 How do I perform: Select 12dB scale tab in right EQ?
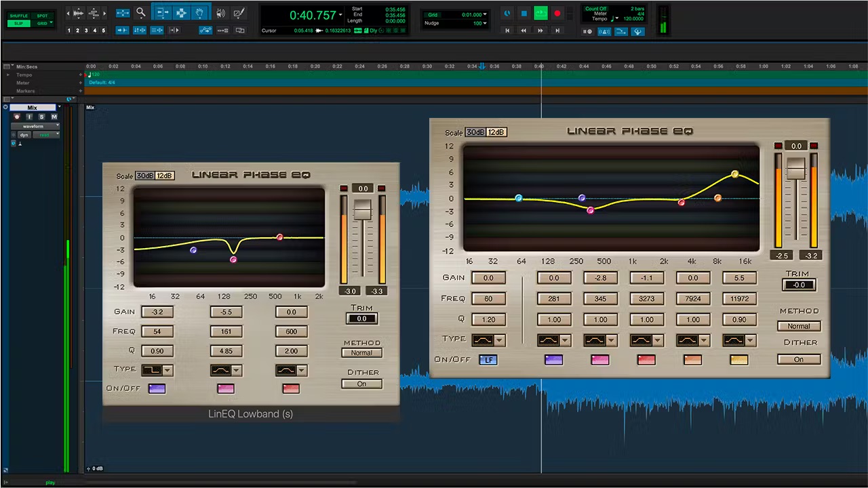pos(496,133)
